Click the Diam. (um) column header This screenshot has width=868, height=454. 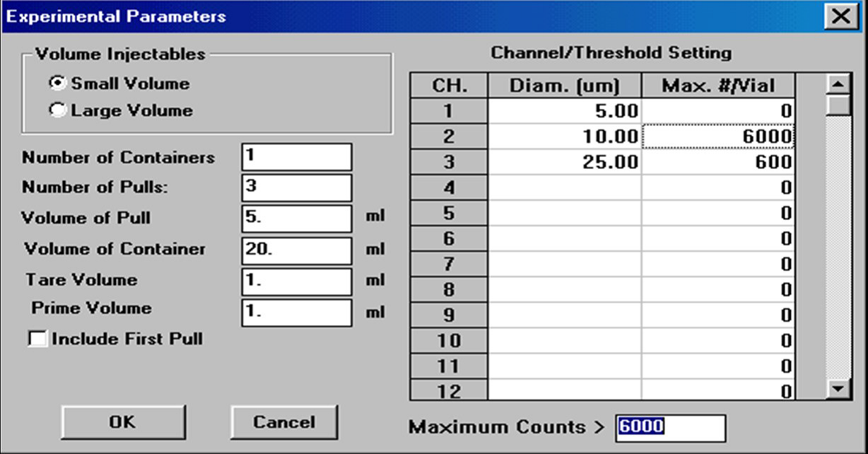pyautogui.click(x=565, y=86)
